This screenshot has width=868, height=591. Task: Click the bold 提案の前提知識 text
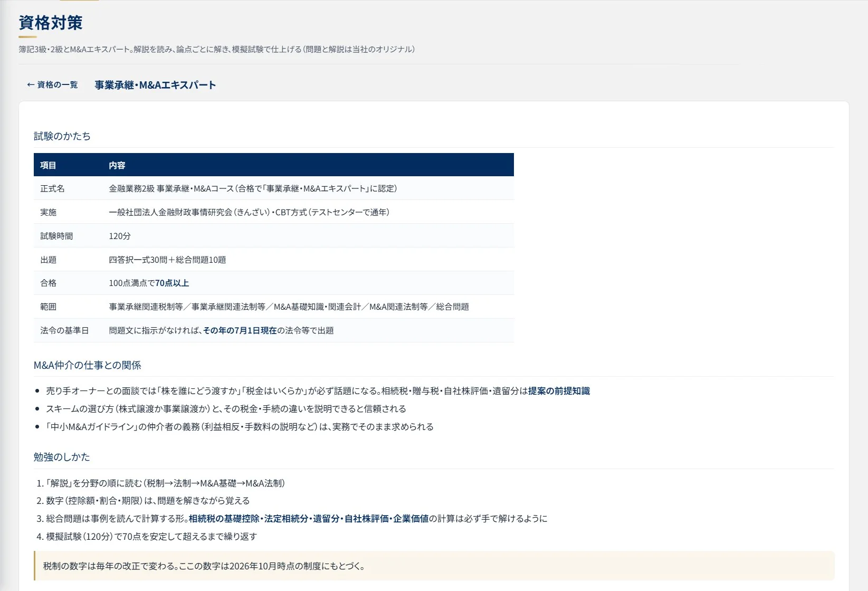point(559,391)
